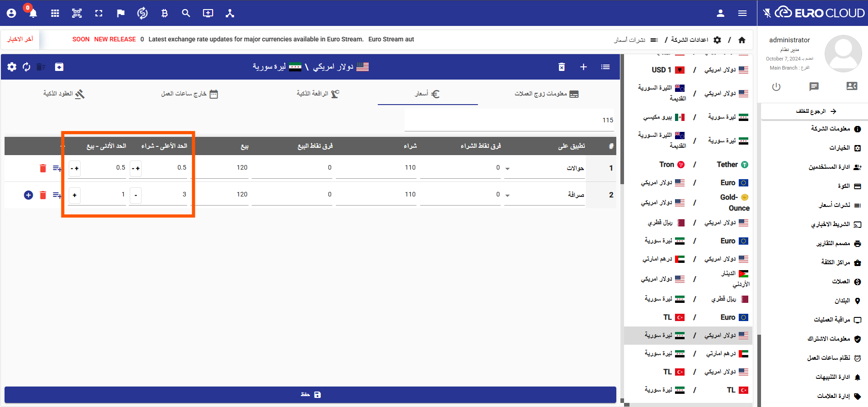Click the Bitcoin icon in top toolbar

[164, 13]
